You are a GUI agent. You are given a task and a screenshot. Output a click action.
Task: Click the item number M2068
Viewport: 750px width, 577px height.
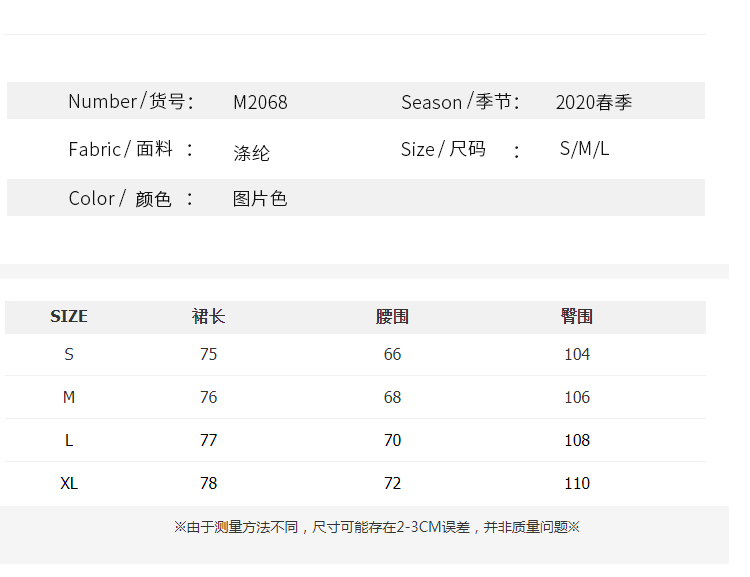pyautogui.click(x=260, y=102)
